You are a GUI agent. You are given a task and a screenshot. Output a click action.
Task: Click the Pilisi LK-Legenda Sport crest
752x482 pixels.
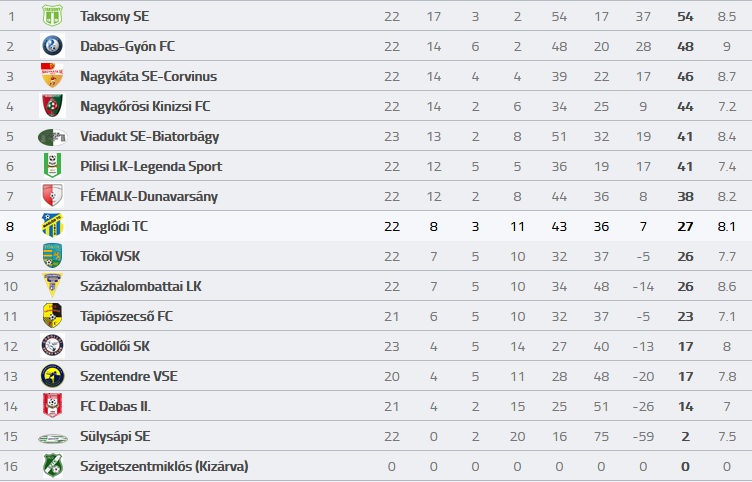click(52, 166)
